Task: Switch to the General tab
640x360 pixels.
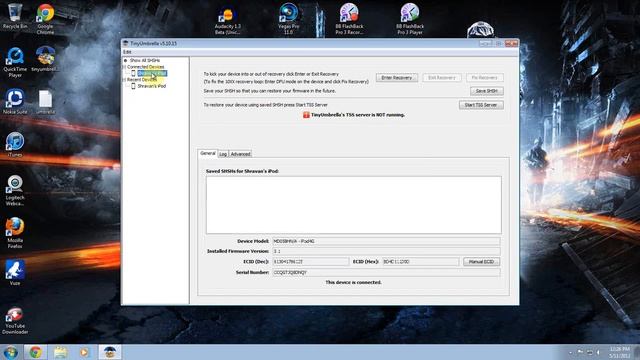Action: click(x=207, y=153)
